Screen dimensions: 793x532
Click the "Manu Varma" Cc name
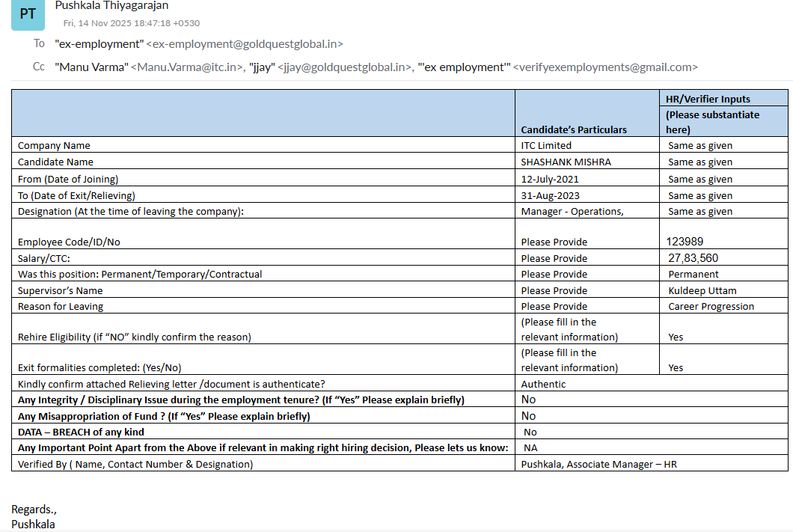[91, 67]
